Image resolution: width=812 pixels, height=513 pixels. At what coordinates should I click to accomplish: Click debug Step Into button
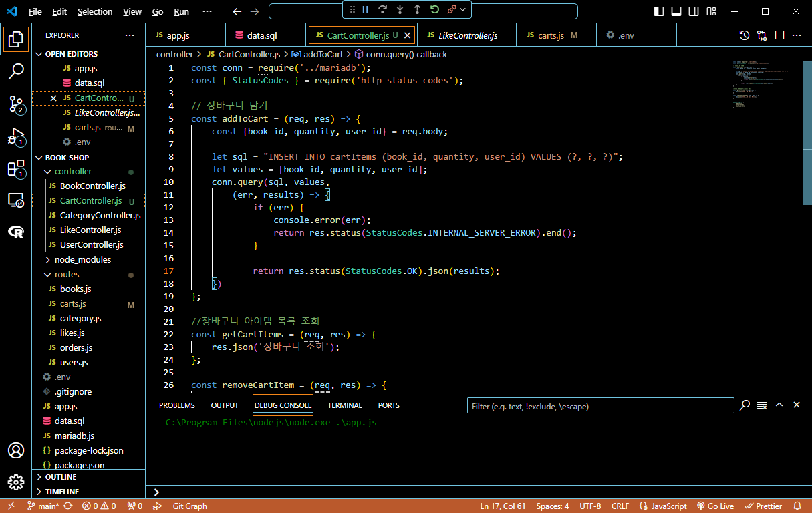[400, 9]
